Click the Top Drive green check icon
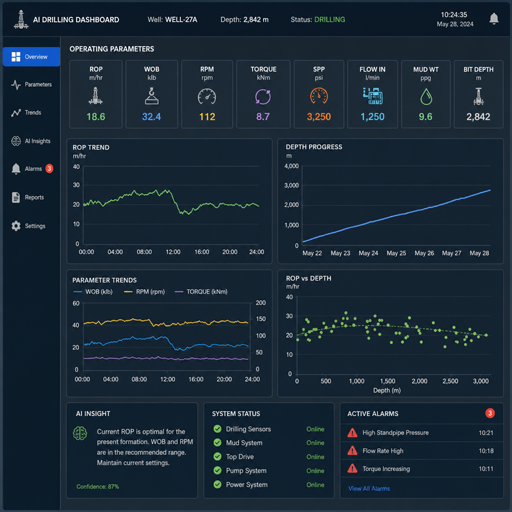The image size is (512, 512). click(217, 457)
